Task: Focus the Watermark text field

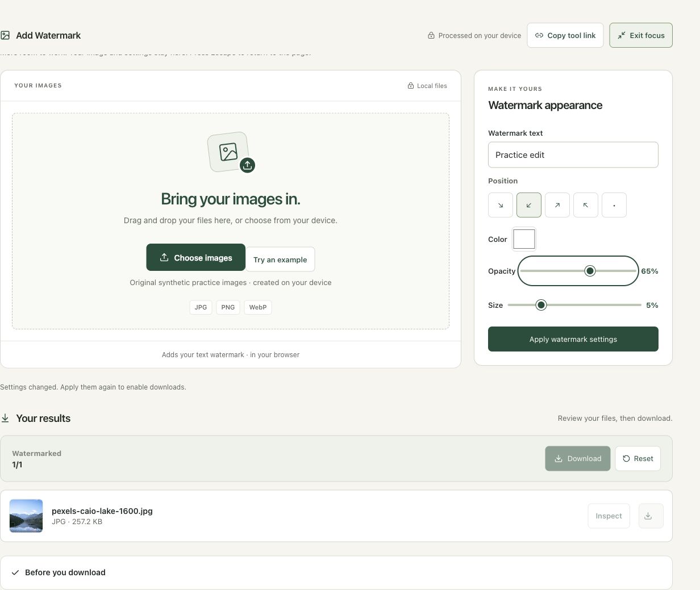Action: [573, 155]
